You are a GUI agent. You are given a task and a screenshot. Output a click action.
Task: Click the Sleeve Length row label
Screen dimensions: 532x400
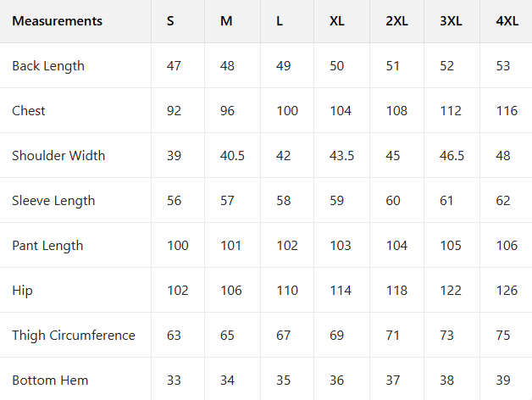[x=53, y=201]
